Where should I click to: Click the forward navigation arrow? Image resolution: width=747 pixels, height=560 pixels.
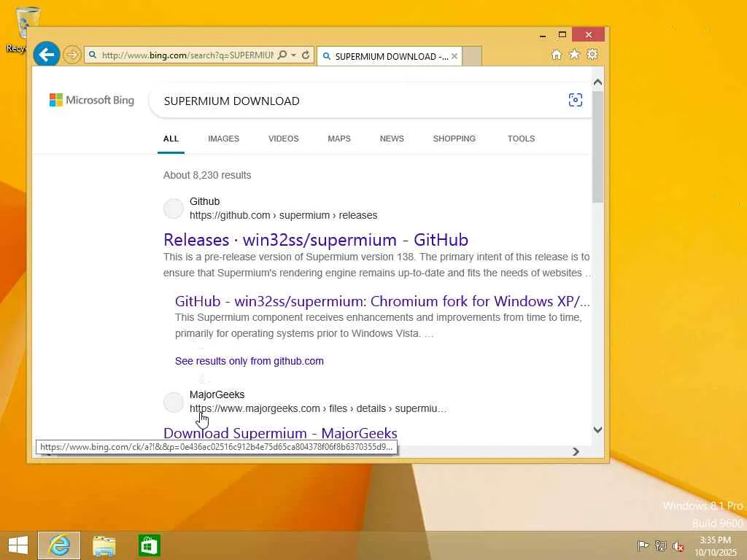coord(72,55)
